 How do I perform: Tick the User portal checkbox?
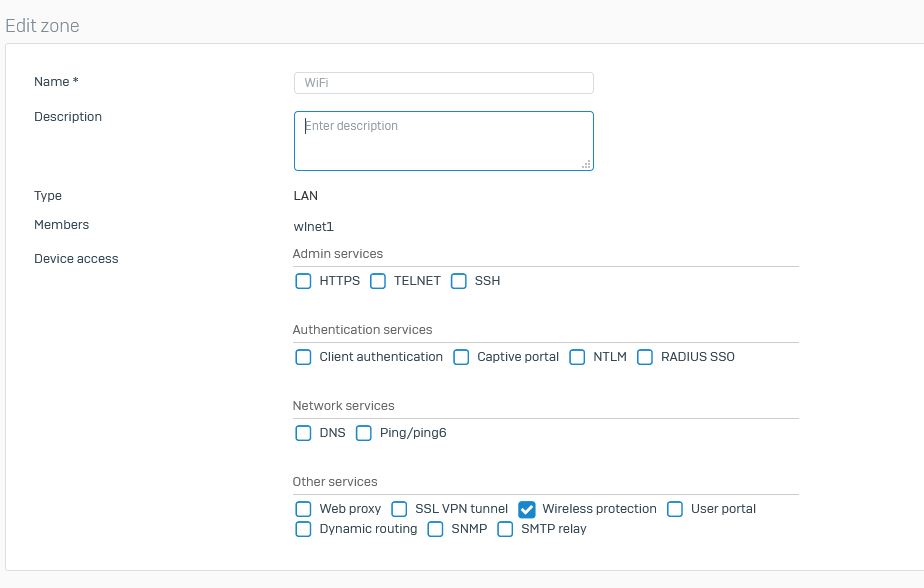tap(675, 509)
